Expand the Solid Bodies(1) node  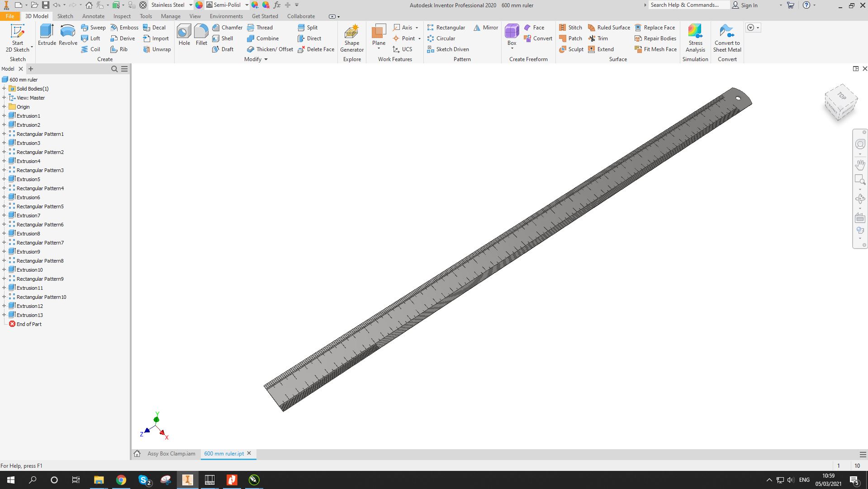tap(4, 89)
